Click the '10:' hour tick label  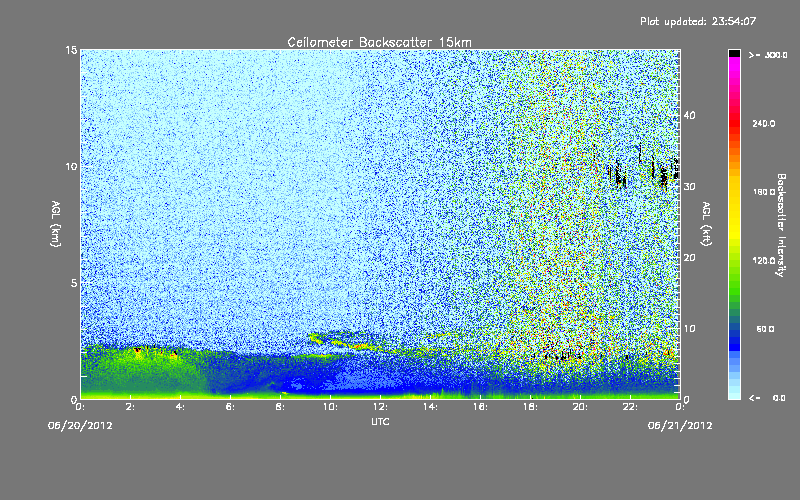[330, 407]
